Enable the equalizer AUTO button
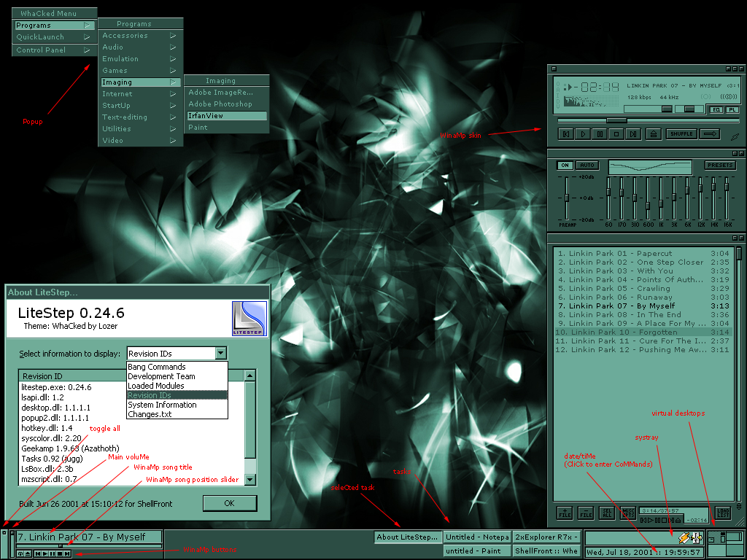This screenshot has height=560, width=747. tap(587, 166)
